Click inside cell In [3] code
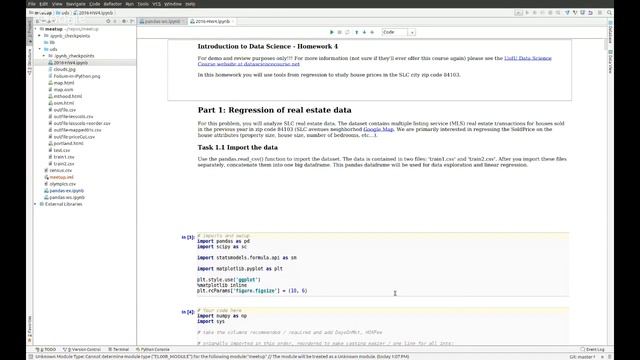 [x=383, y=263]
